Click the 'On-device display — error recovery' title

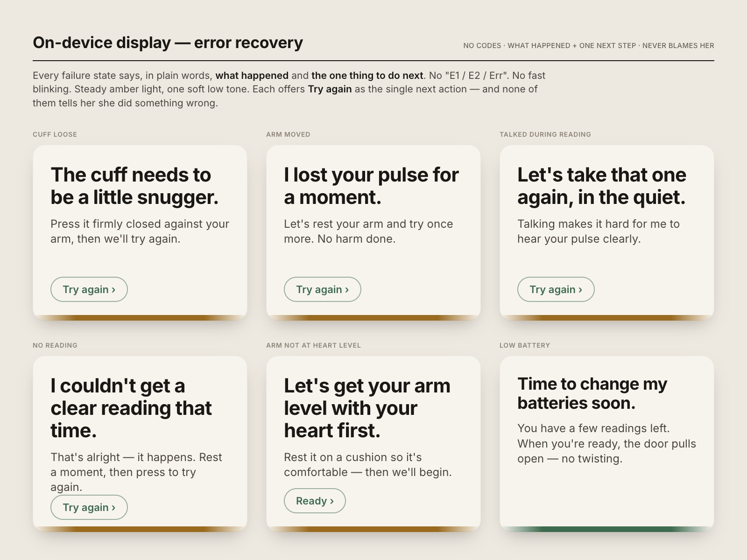pos(168,42)
